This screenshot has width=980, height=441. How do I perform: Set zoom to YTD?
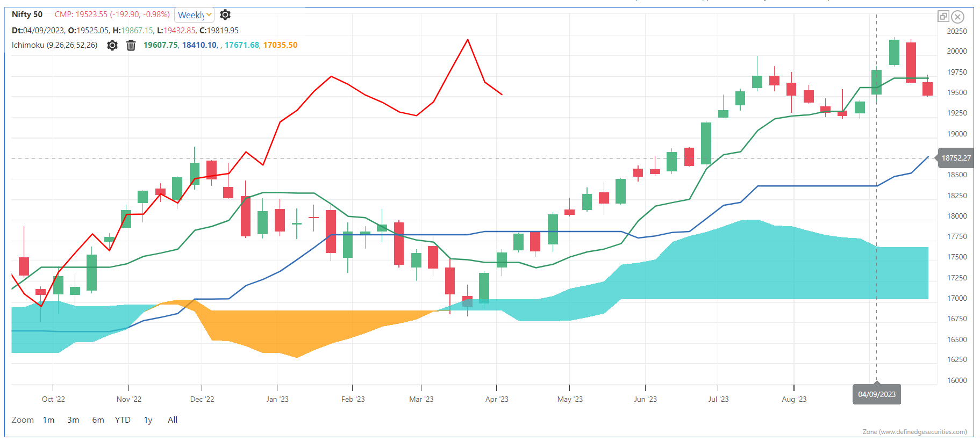[123, 420]
